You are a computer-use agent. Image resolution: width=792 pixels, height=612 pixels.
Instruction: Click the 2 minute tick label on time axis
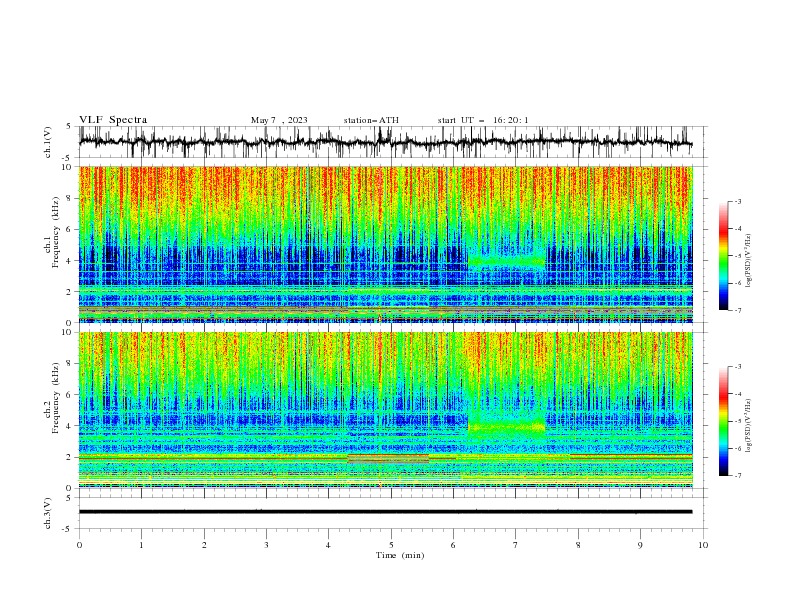click(204, 545)
